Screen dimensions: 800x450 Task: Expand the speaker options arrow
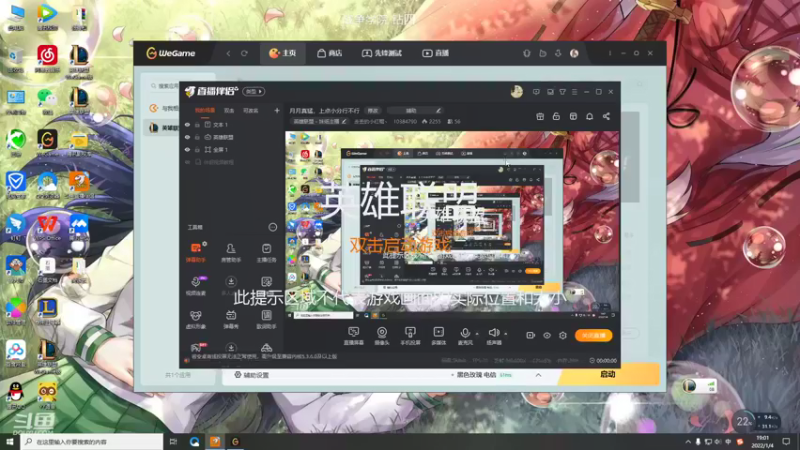[x=506, y=334]
